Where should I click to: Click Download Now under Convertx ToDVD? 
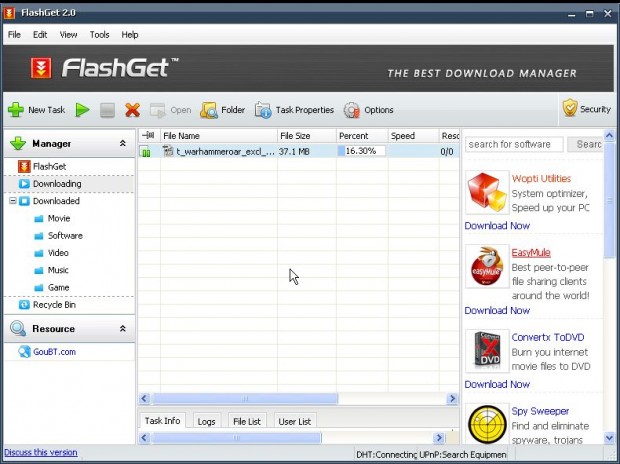tap(497, 384)
